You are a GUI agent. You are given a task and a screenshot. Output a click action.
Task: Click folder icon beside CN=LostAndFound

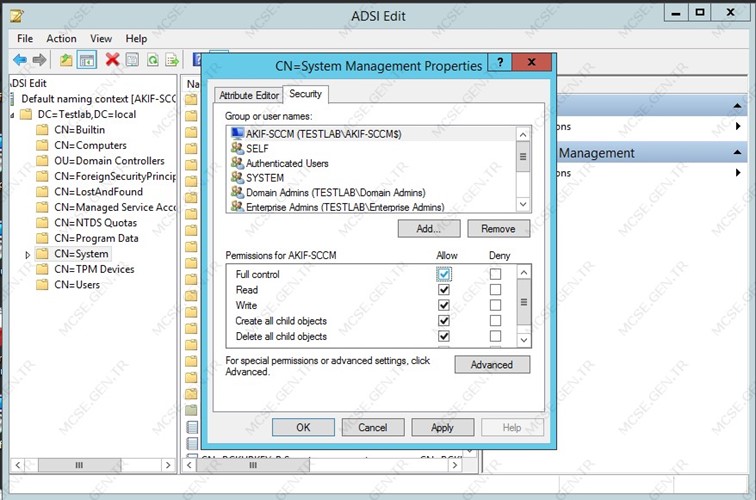[x=42, y=191]
